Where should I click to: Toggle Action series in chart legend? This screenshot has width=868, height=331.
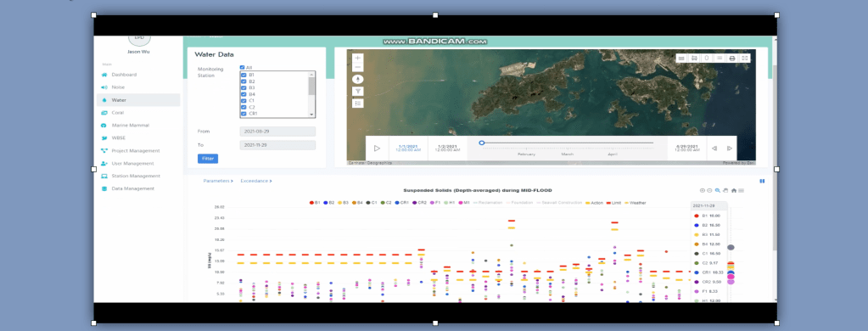click(x=595, y=203)
